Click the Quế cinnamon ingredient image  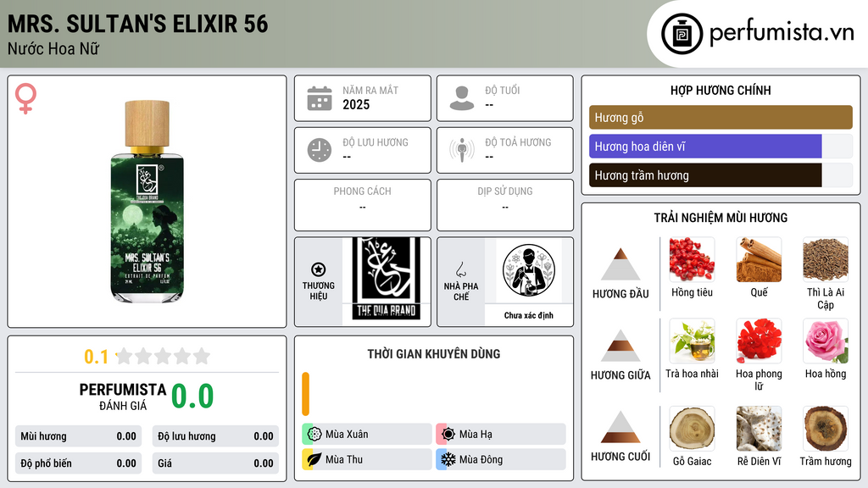pyautogui.click(x=759, y=259)
